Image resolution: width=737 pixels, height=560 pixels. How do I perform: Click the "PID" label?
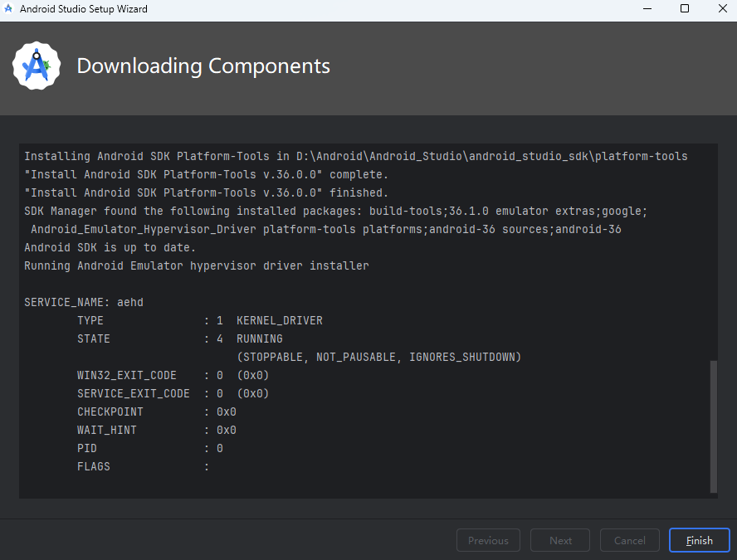coord(87,449)
